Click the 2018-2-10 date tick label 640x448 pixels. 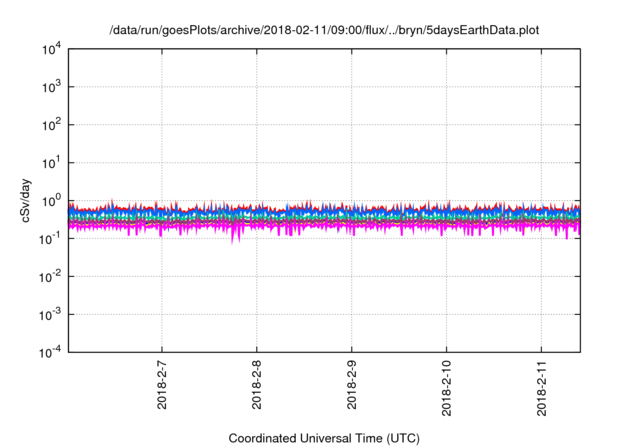(x=447, y=388)
